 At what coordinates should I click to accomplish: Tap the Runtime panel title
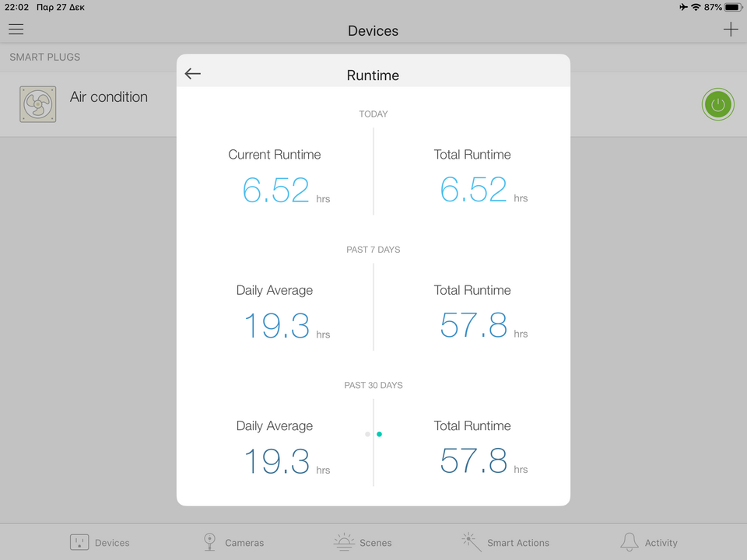[373, 75]
